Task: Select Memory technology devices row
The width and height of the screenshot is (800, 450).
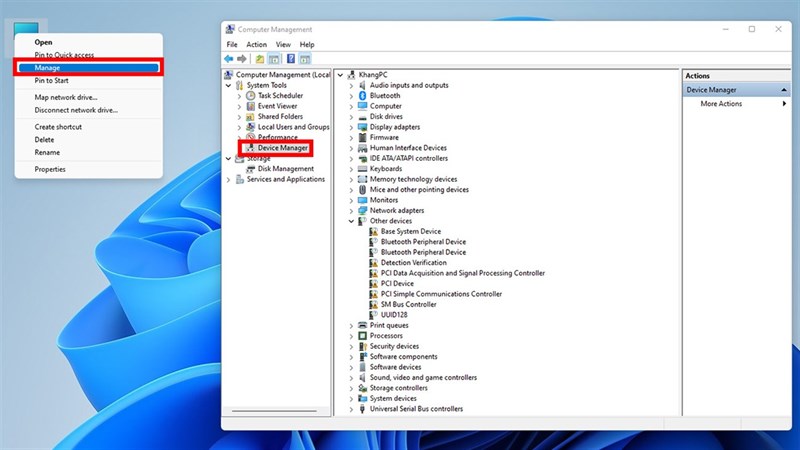Action: point(413,179)
